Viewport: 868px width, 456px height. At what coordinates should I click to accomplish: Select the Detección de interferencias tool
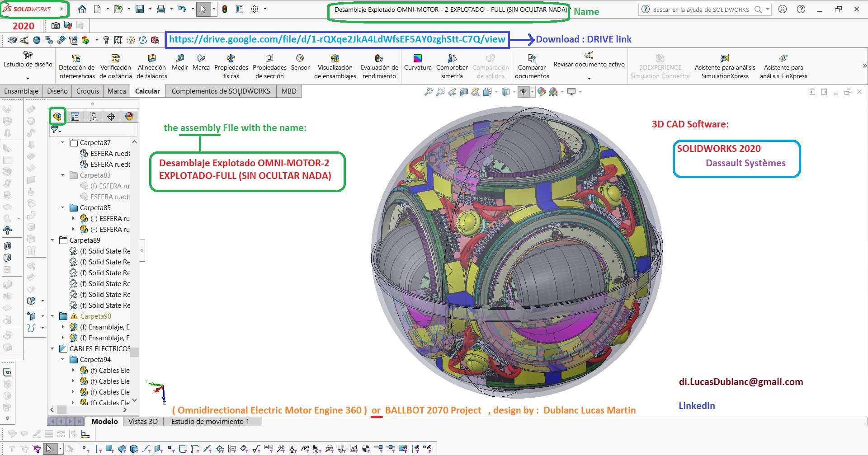(x=76, y=66)
